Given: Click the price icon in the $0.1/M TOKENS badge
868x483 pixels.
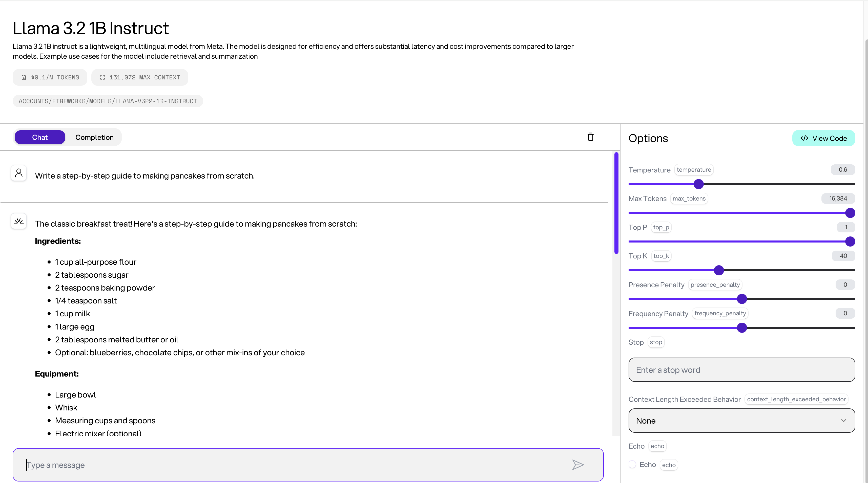Looking at the screenshot, I should coord(24,77).
